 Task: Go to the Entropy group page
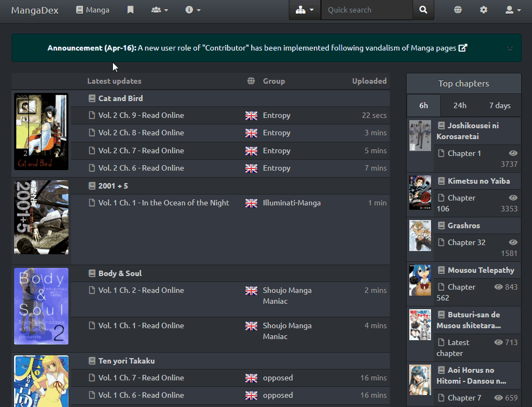(x=276, y=115)
